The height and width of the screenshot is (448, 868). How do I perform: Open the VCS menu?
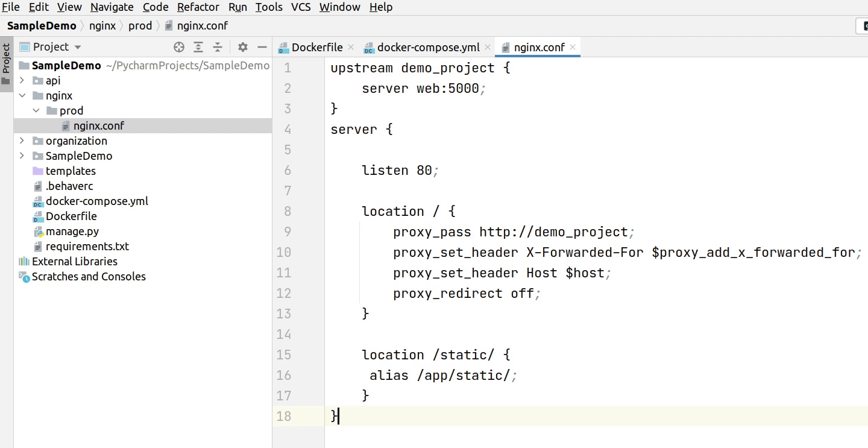(x=301, y=7)
